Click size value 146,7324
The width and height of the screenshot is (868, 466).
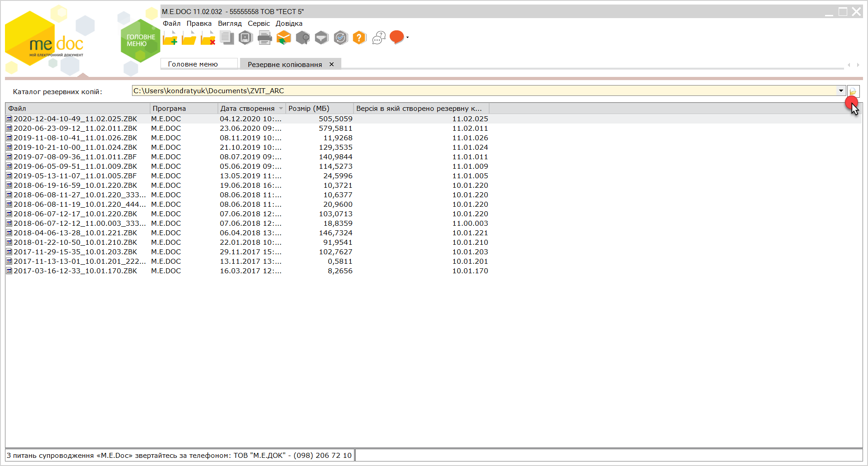click(x=335, y=233)
